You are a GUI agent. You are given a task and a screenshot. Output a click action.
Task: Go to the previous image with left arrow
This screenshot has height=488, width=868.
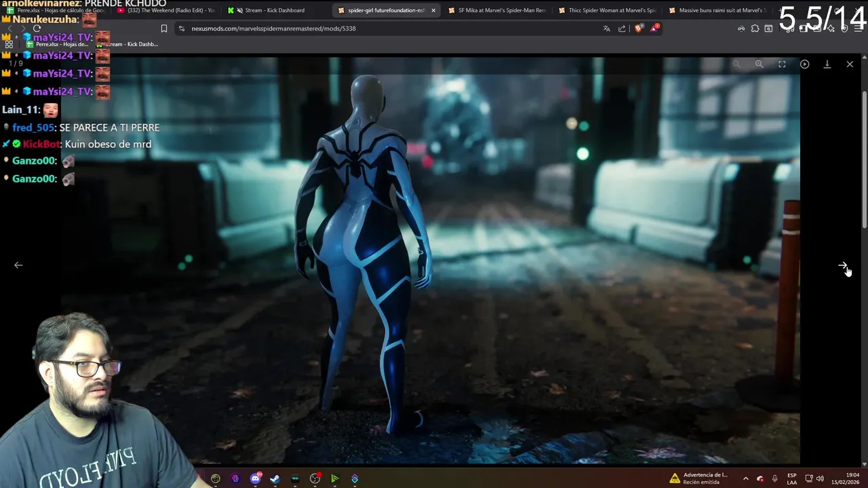point(18,266)
